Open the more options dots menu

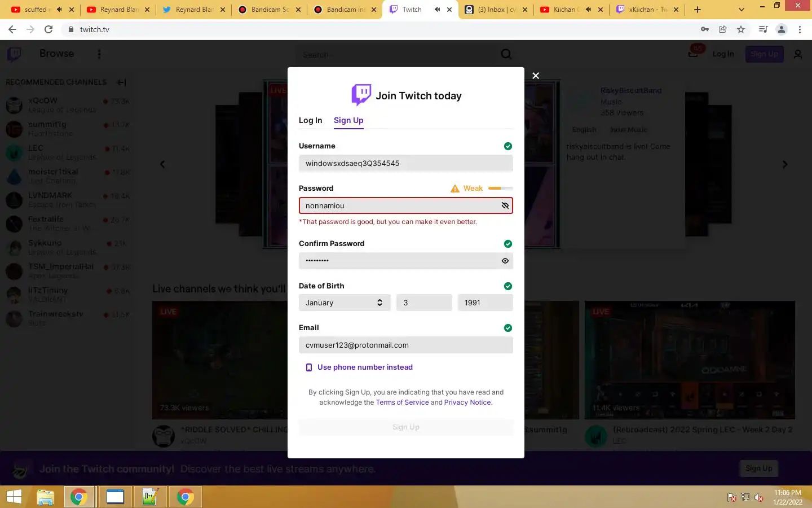coord(99,54)
